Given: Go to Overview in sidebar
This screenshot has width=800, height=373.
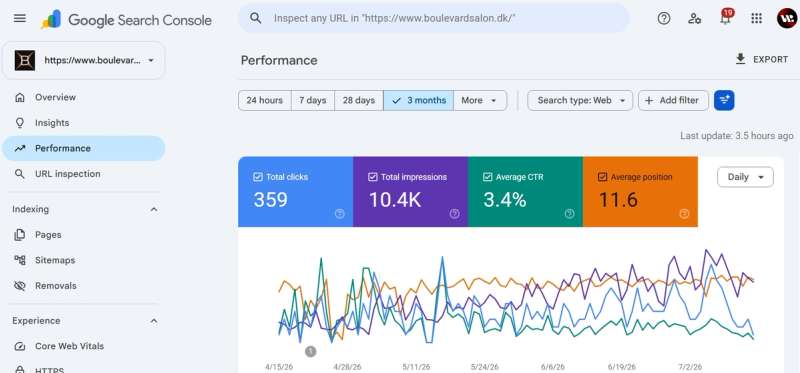Looking at the screenshot, I should [x=84, y=97].
